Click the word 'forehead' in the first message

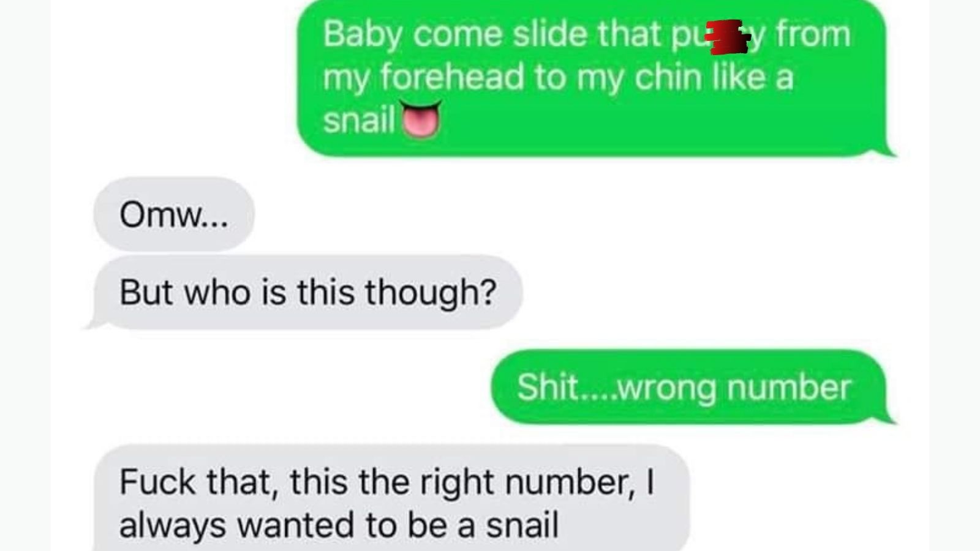point(452,77)
